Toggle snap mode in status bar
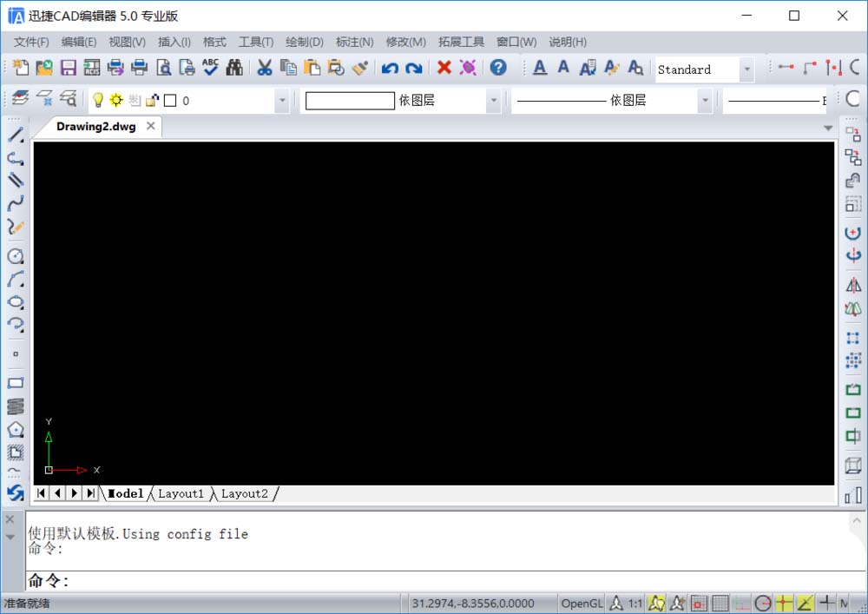The height and width of the screenshot is (614, 868). point(699,603)
